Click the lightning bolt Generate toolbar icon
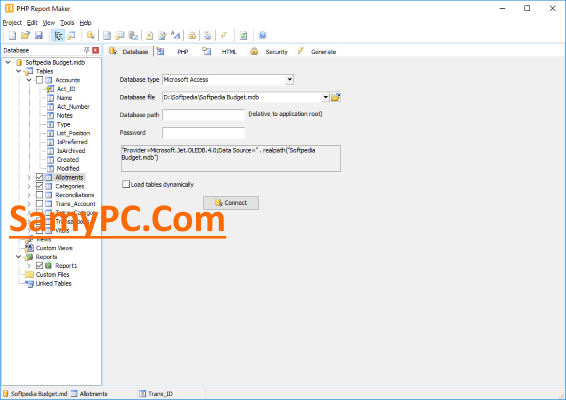The image size is (566, 400). pos(223,35)
